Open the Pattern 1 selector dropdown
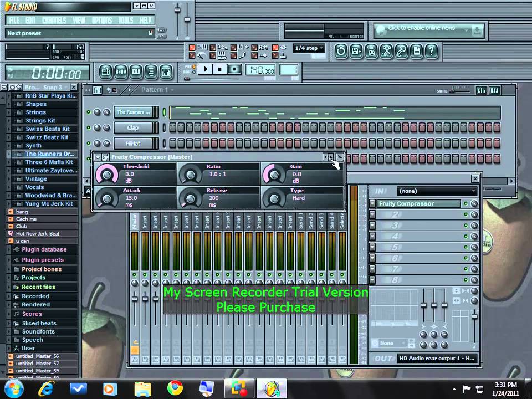Screen dimensions: 532x399 pyautogui.click(x=158, y=90)
